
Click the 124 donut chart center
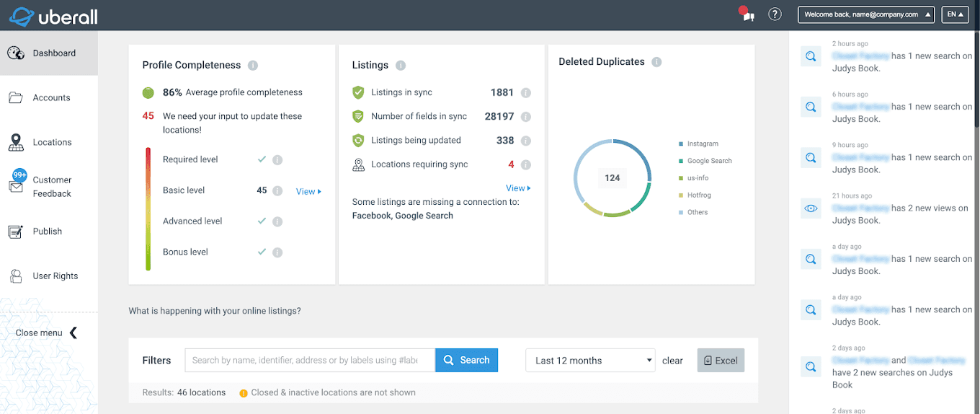click(612, 177)
